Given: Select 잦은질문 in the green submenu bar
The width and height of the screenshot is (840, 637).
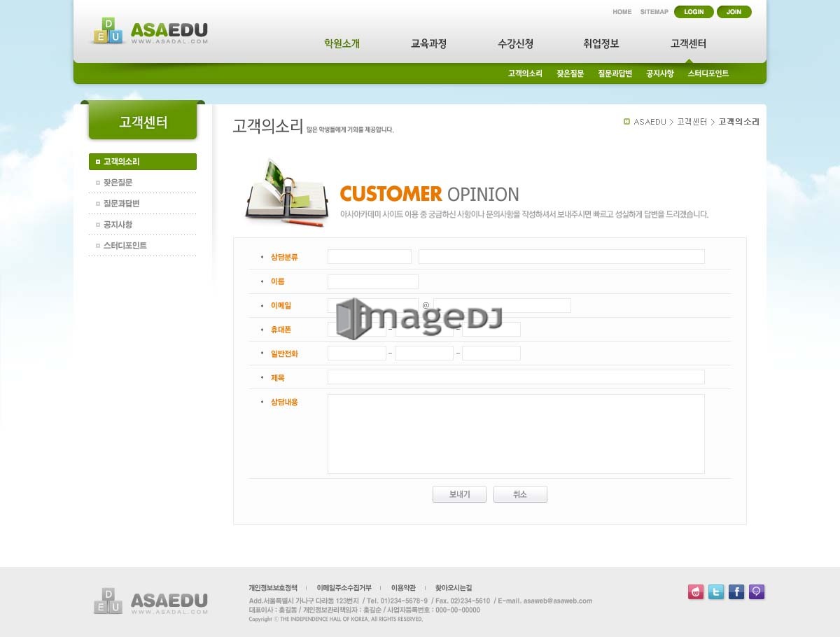Looking at the screenshot, I should coord(570,73).
